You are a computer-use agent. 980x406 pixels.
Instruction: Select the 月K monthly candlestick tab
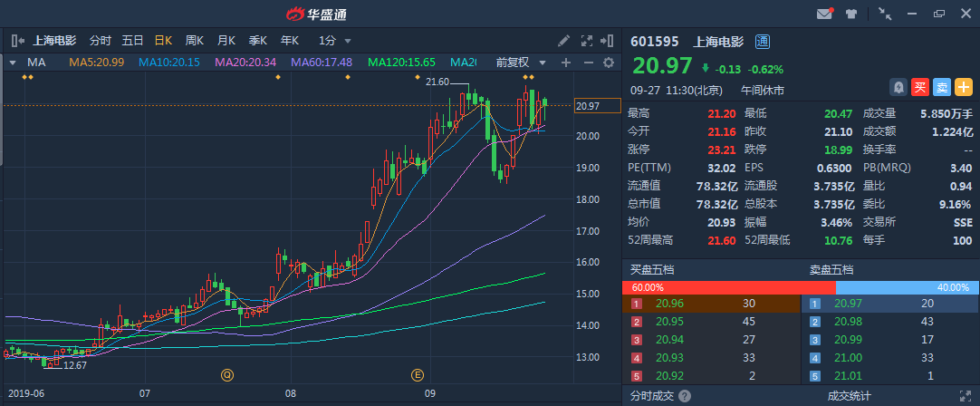226,41
